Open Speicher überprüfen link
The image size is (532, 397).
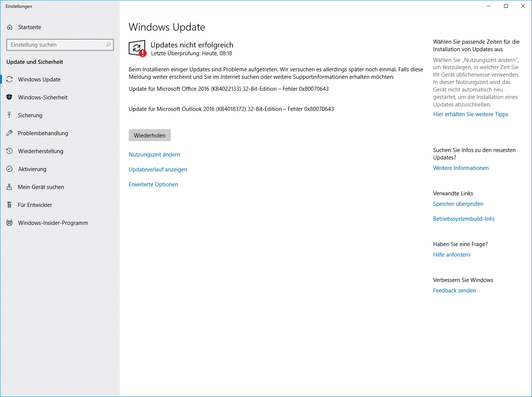tap(458, 204)
